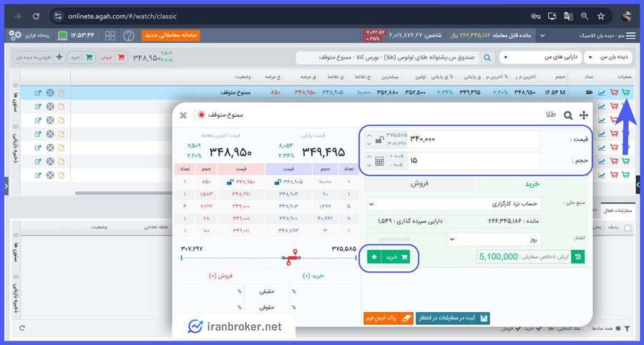This screenshot has height=345, width=644.
Task: Click refresh icon beside ارزش ناخالص سفارش
Action: coord(578,257)
